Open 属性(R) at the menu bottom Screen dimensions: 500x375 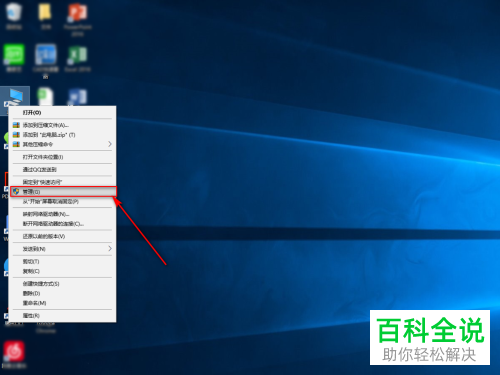pos(62,315)
